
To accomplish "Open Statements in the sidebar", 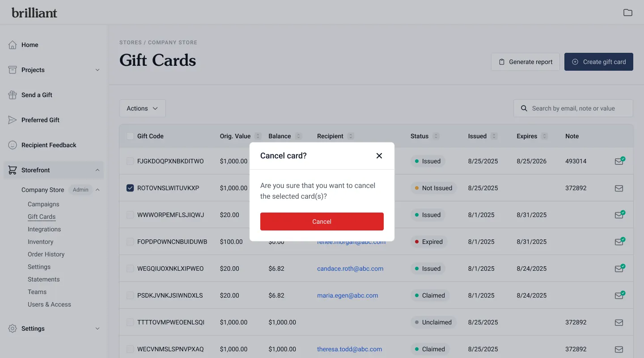I will (43, 279).
